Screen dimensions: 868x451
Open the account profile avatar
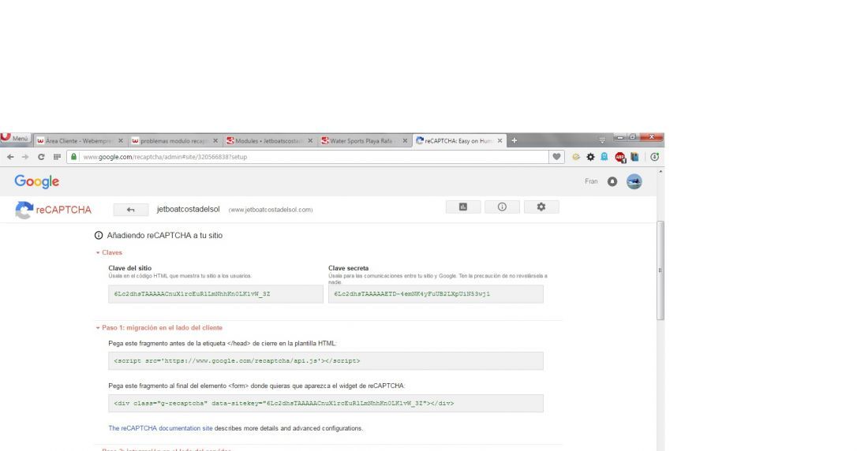click(634, 181)
